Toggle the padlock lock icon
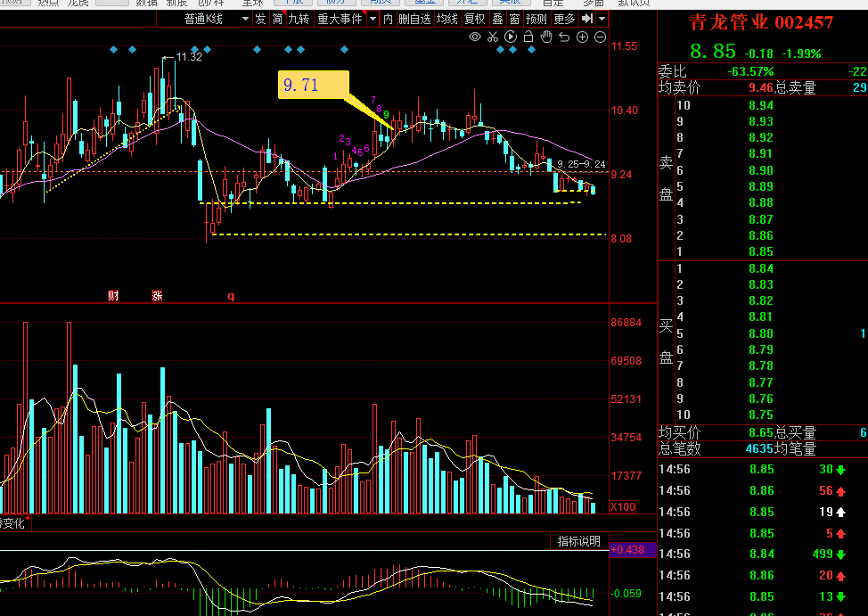 coord(528,37)
